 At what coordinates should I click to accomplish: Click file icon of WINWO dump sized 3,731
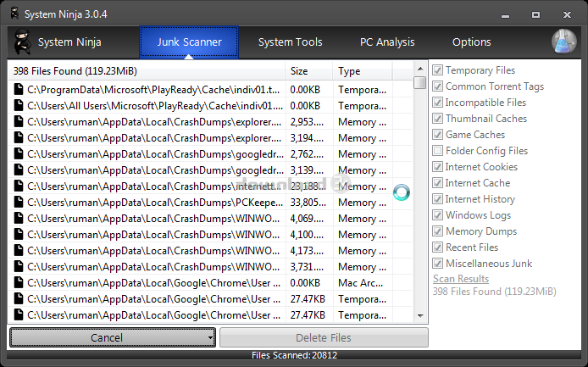pyautogui.click(x=19, y=267)
